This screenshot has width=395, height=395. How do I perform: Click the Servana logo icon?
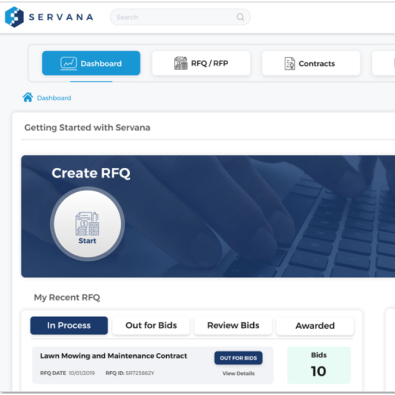[14, 17]
